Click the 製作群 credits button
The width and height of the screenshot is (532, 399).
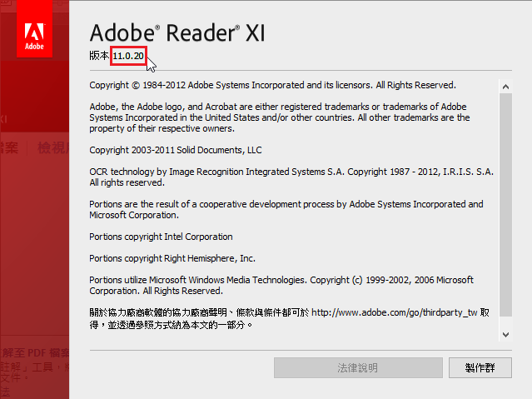(x=480, y=367)
